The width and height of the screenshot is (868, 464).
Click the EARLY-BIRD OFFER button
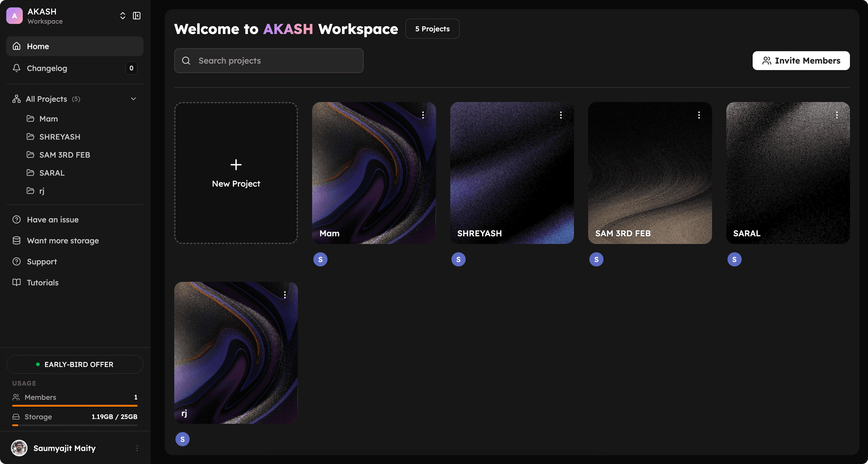tap(75, 364)
